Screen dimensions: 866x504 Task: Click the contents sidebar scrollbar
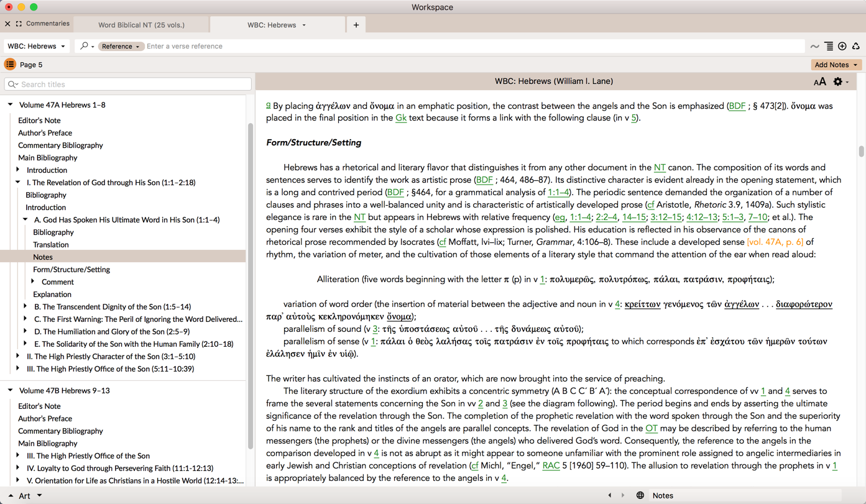pos(251,286)
